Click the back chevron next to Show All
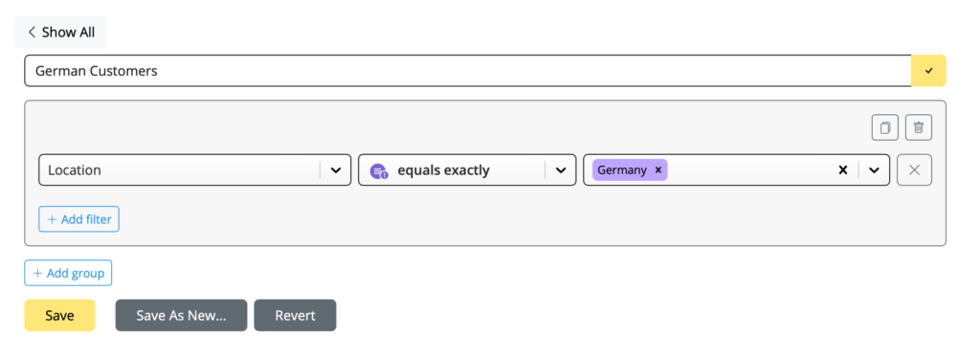Image resolution: width=980 pixels, height=359 pixels. tap(32, 32)
